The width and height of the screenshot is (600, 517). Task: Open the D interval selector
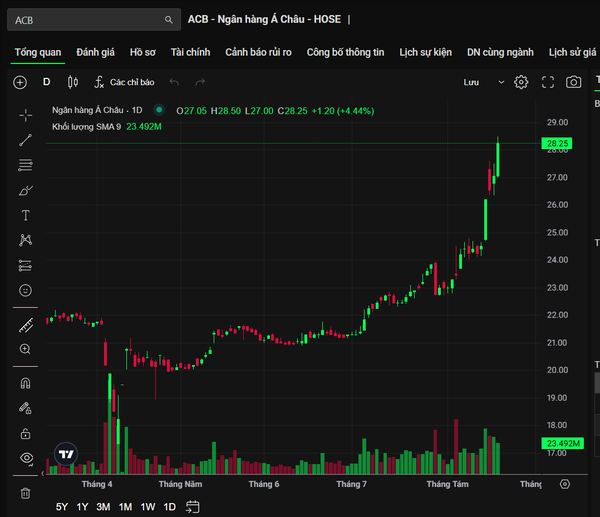(47, 82)
